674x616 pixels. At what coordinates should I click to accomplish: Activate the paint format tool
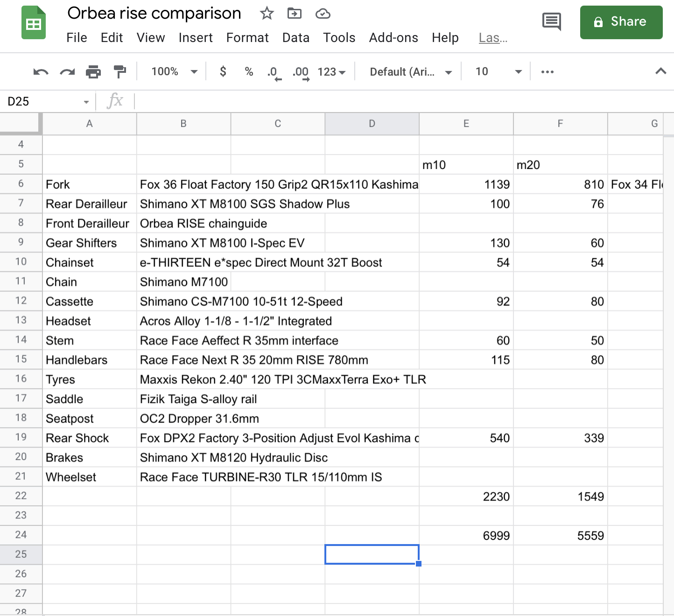point(120,72)
